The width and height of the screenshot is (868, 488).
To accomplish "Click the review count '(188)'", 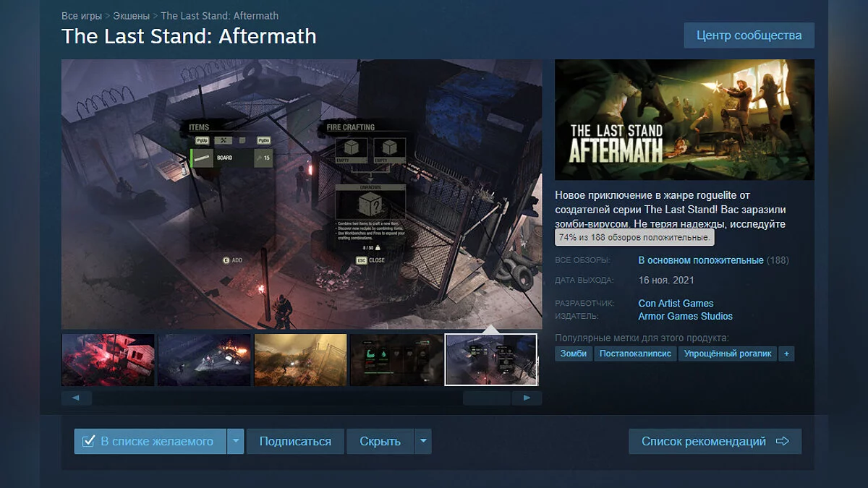I will click(778, 260).
